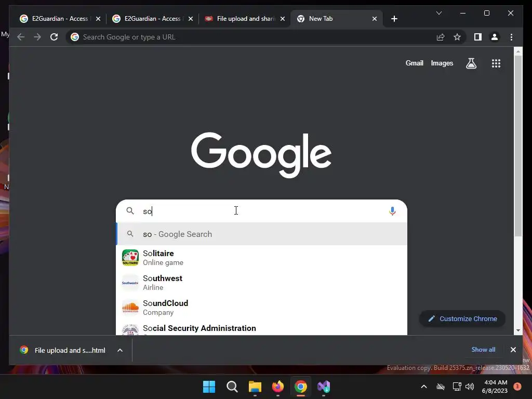Open Chrome's three-dot menu
This screenshot has width=532, height=399.
511,37
